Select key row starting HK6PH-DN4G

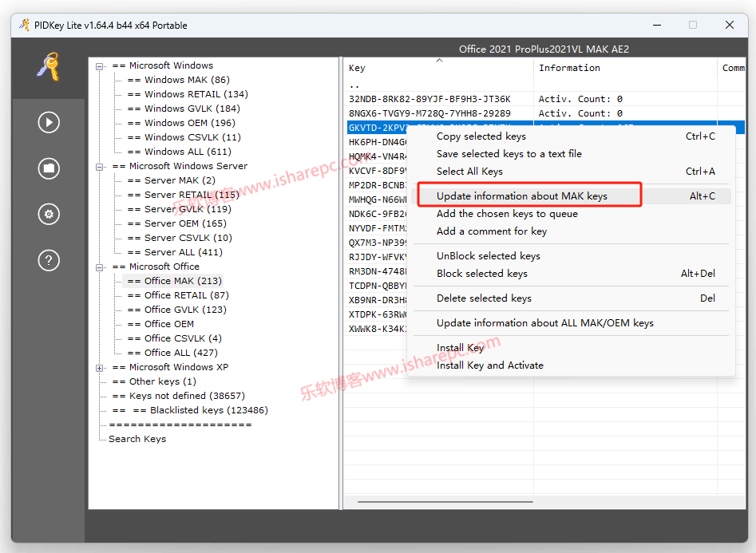377,142
